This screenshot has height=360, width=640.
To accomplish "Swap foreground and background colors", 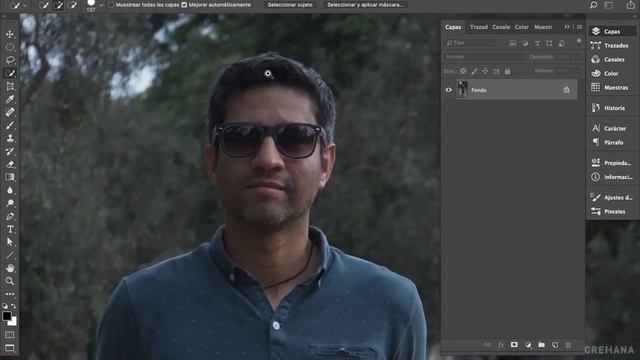I will click(x=13, y=306).
